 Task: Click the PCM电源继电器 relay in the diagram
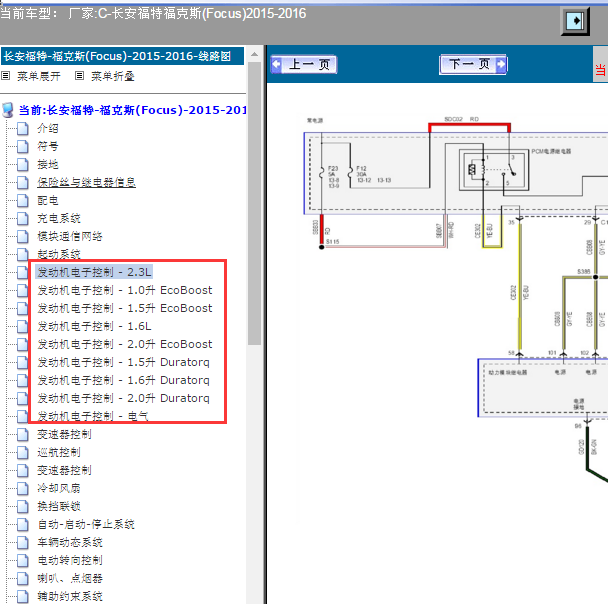(494, 170)
